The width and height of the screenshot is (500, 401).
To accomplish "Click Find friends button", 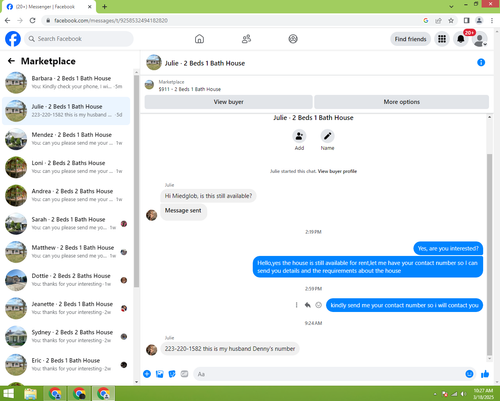I will point(410,39).
